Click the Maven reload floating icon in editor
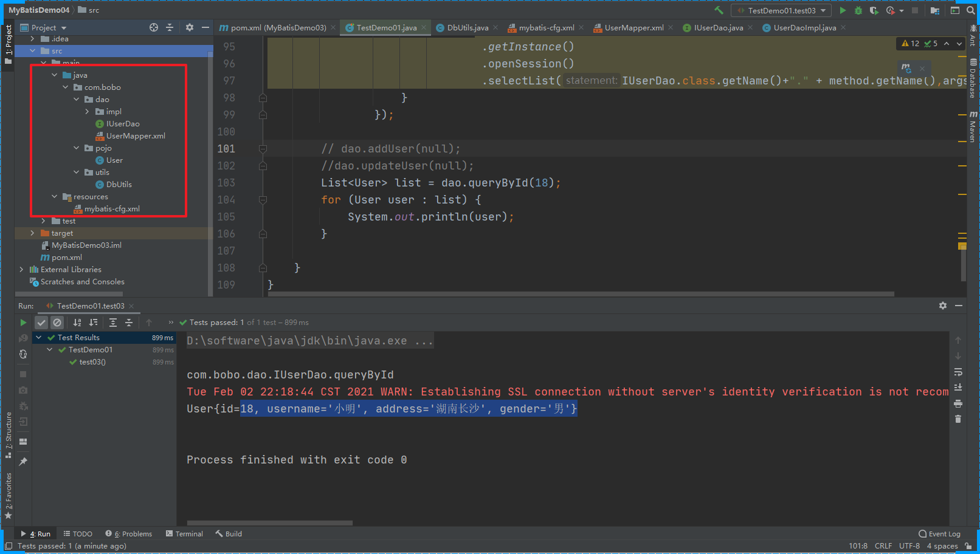980x554 pixels. coord(906,68)
